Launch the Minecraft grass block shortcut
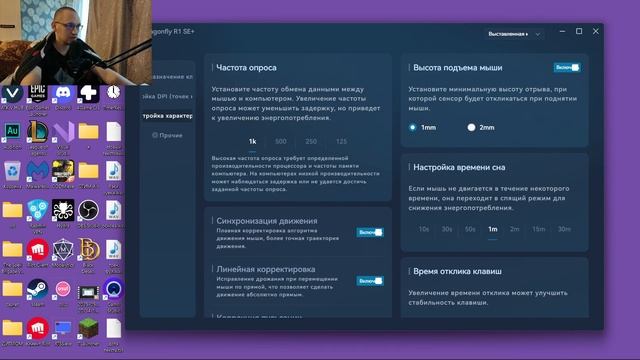 tap(88, 328)
